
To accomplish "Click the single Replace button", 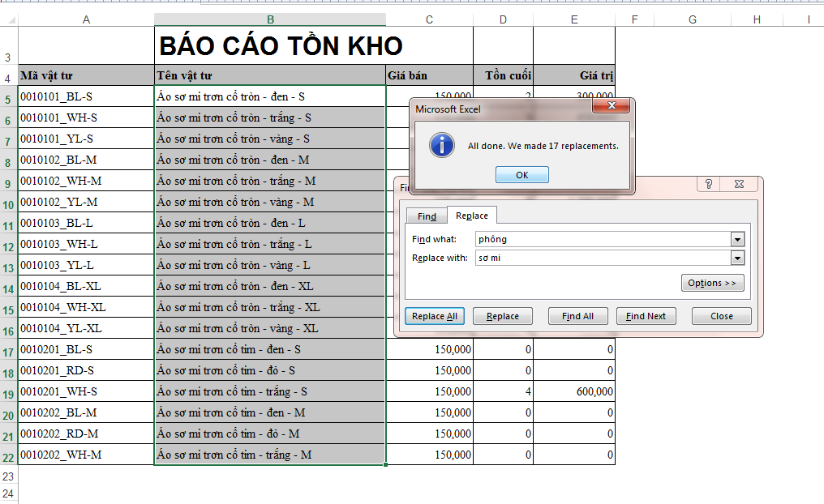I will coord(502,316).
